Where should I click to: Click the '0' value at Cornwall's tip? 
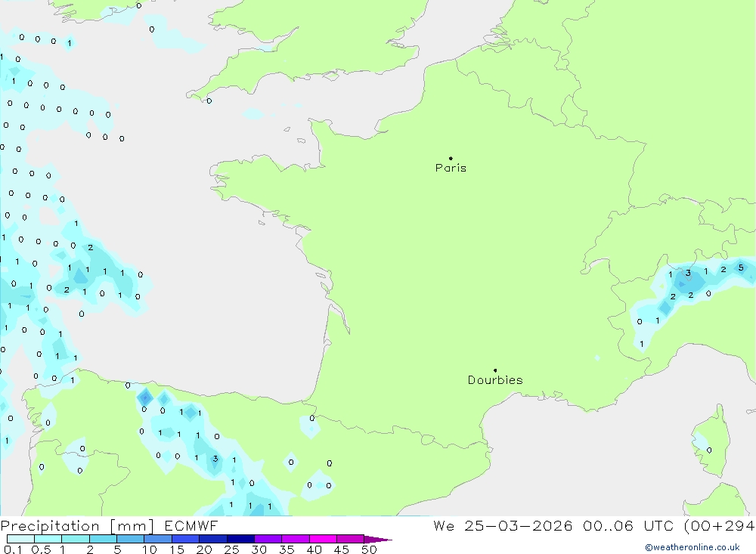pos(209,101)
